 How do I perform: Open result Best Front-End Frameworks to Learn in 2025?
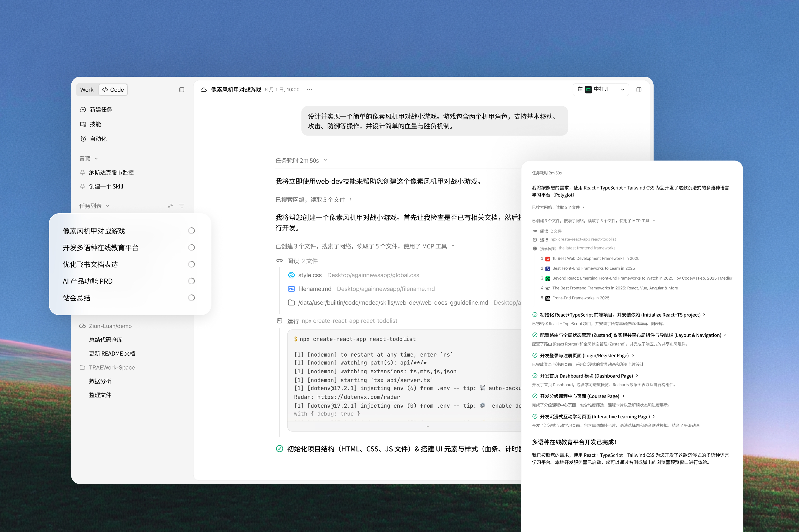tap(593, 268)
